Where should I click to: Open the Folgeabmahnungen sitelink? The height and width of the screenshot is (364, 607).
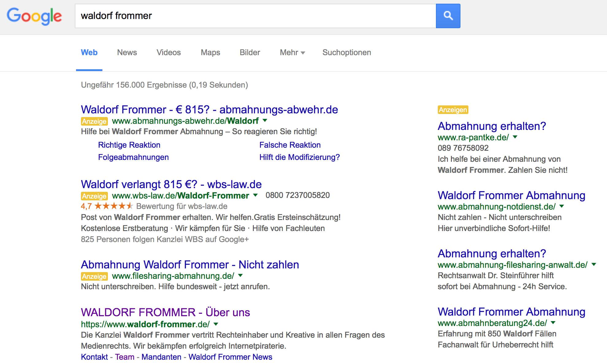pos(133,157)
